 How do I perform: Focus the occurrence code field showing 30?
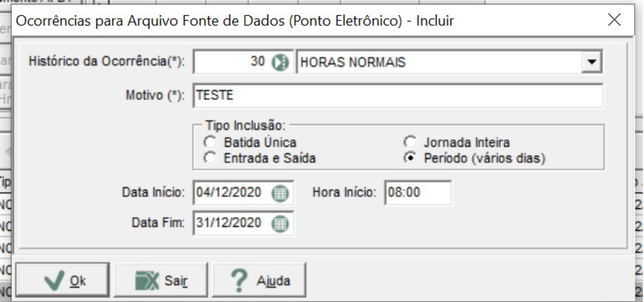(x=233, y=63)
